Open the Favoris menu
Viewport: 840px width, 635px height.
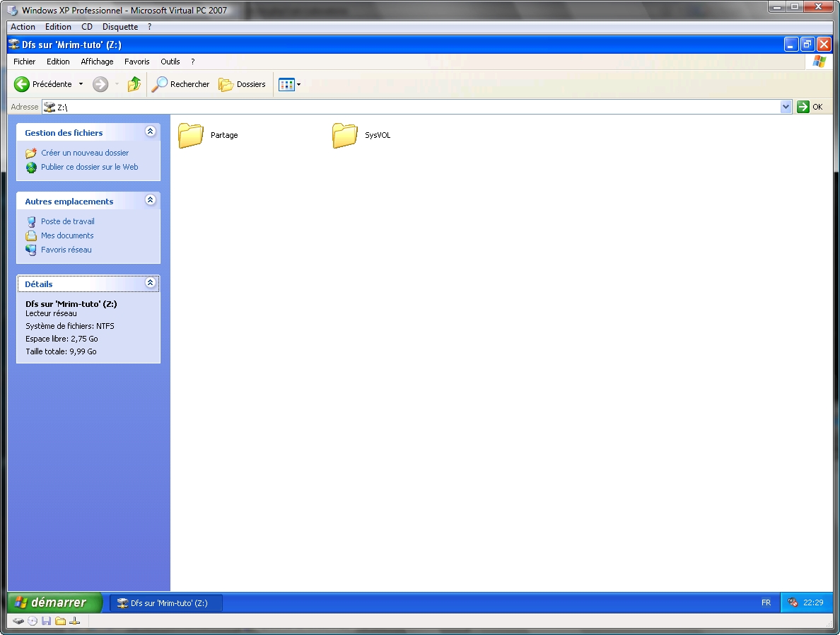(136, 62)
